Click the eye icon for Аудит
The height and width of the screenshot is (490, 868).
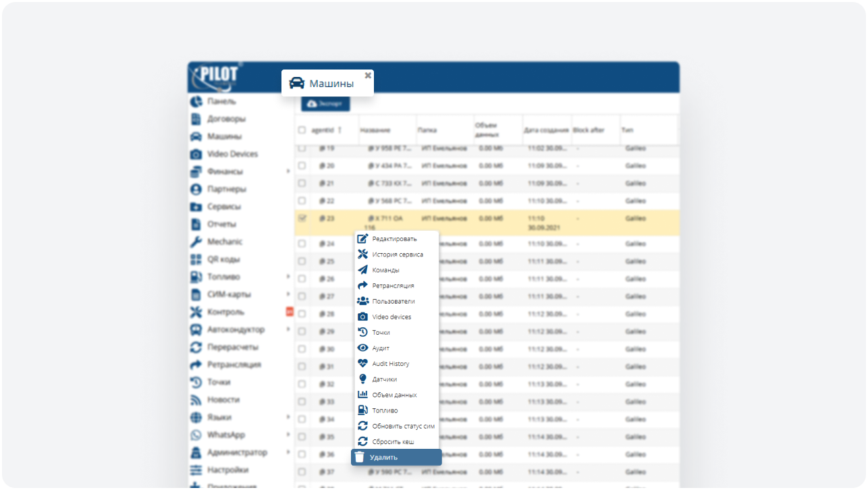point(362,348)
